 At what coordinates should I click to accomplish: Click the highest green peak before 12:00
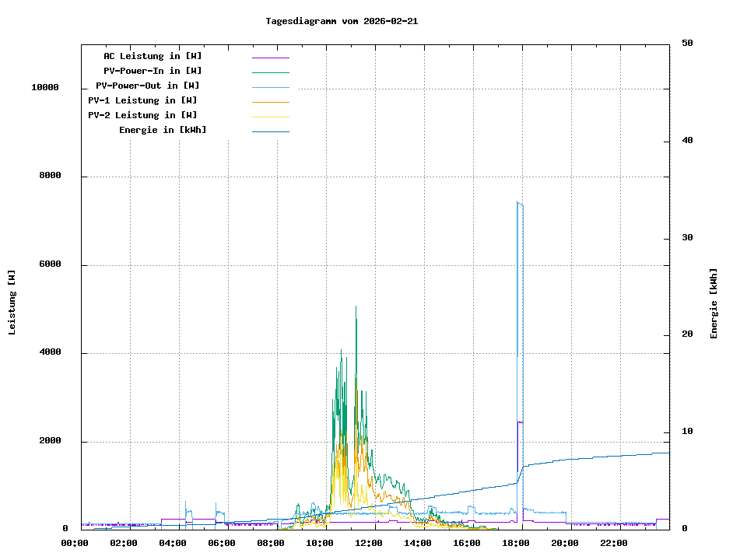click(356, 307)
